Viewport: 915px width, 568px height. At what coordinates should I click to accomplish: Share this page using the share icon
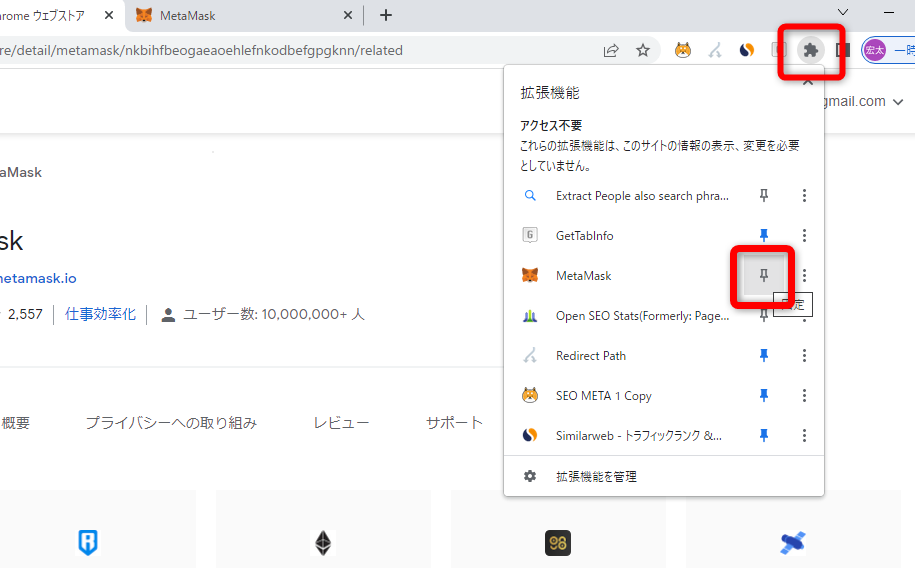pos(611,50)
